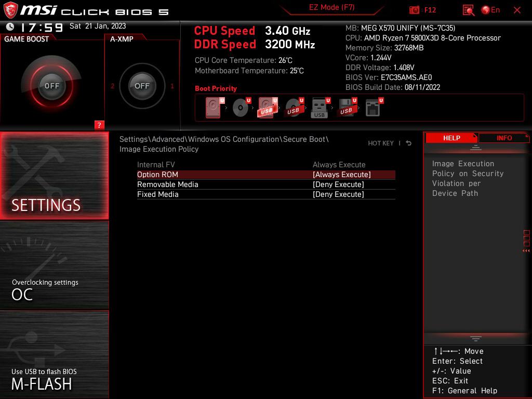Click the system time 17:59
Image resolution: width=532 pixels, height=399 pixels.
pos(42,27)
